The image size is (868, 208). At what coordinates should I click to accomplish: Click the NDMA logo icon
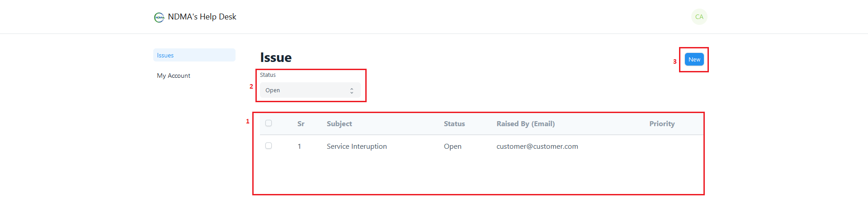click(159, 17)
